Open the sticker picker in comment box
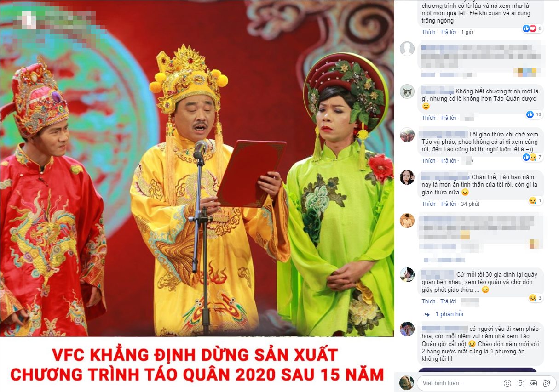The height and width of the screenshot is (392, 559). pyautogui.click(x=546, y=383)
